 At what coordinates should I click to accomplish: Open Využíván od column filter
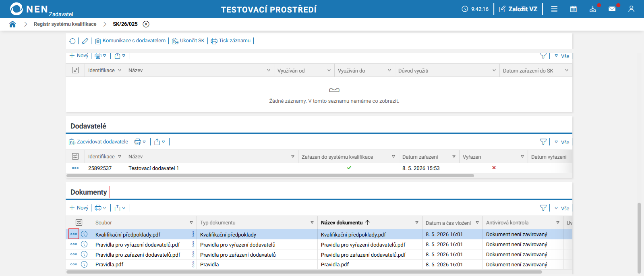(329, 70)
